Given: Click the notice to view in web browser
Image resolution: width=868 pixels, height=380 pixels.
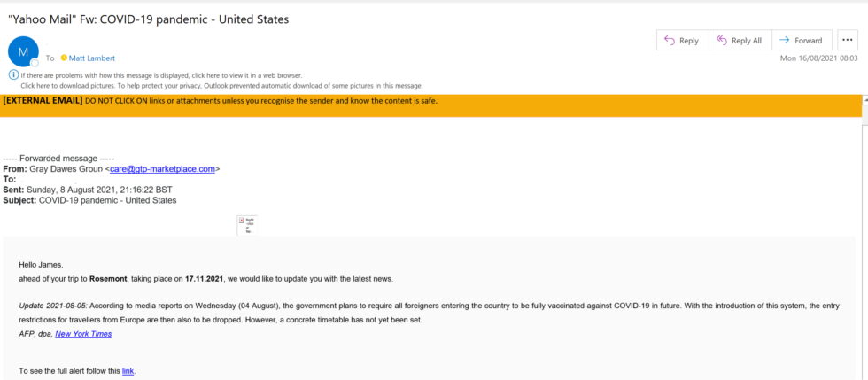Looking at the screenshot, I should point(161,75).
